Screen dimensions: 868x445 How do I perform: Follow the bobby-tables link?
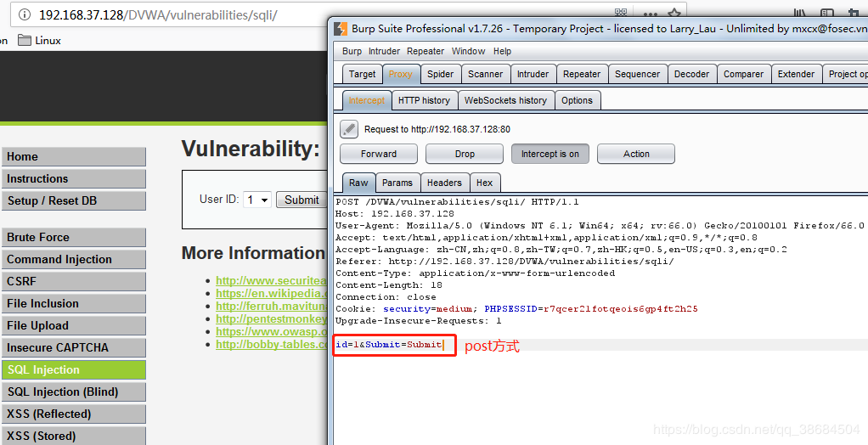pyautogui.click(x=271, y=344)
